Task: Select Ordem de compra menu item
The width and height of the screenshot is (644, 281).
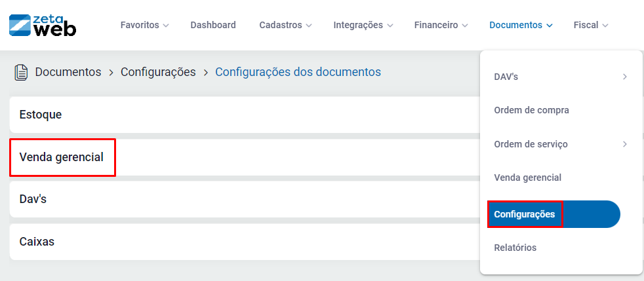Action: [531, 110]
